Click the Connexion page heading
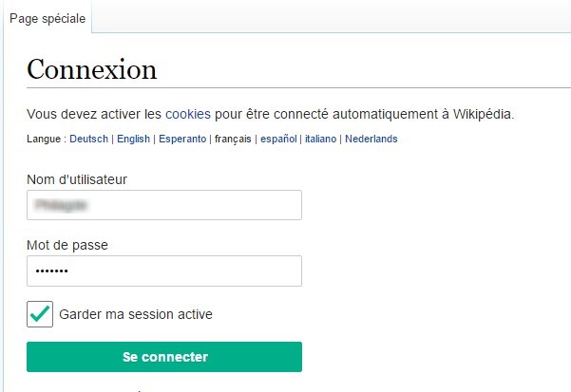The image size is (571, 392). click(92, 69)
